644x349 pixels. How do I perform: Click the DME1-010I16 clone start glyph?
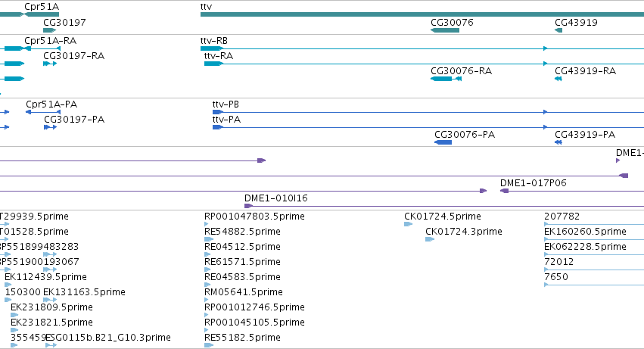248,206
